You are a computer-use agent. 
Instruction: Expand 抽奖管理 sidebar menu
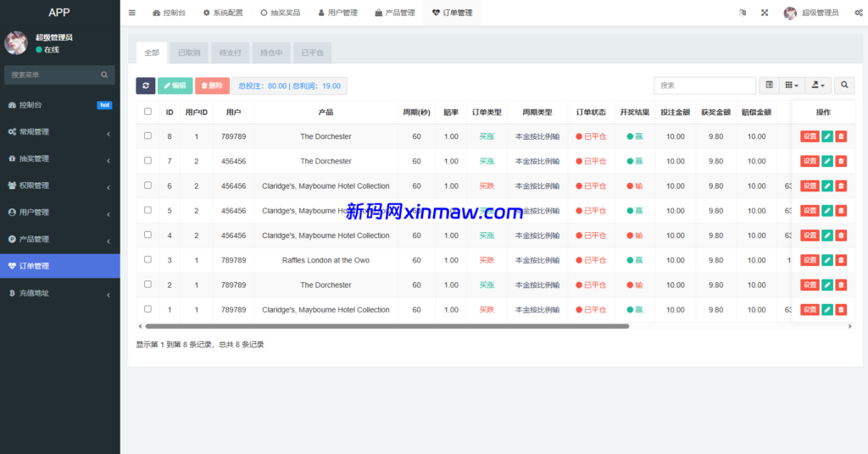coord(60,158)
